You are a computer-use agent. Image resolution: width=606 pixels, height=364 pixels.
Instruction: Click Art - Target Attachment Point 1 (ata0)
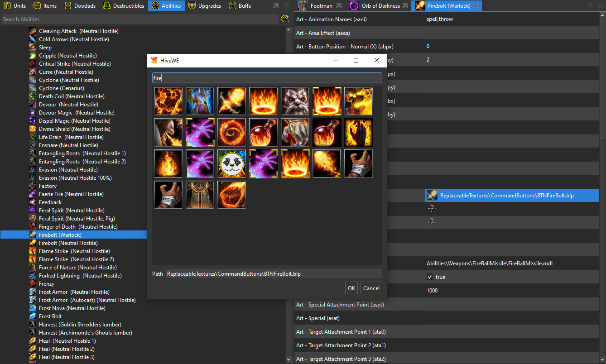(x=447, y=332)
